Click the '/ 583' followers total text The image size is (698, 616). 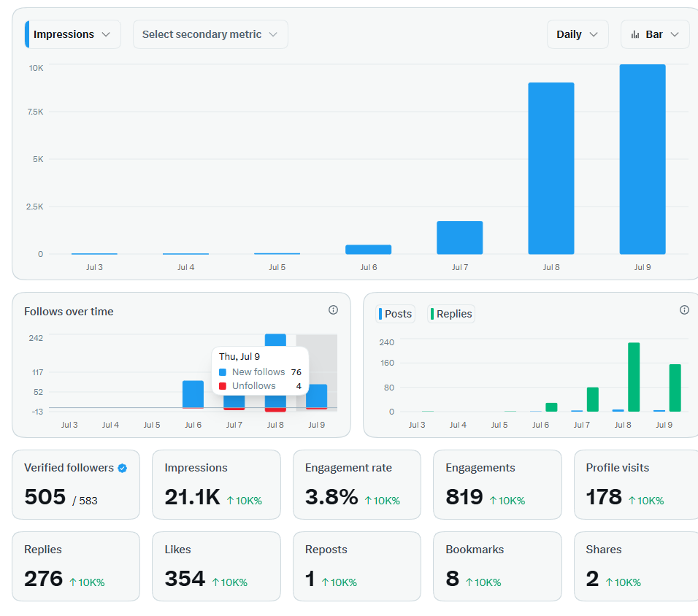coord(85,501)
